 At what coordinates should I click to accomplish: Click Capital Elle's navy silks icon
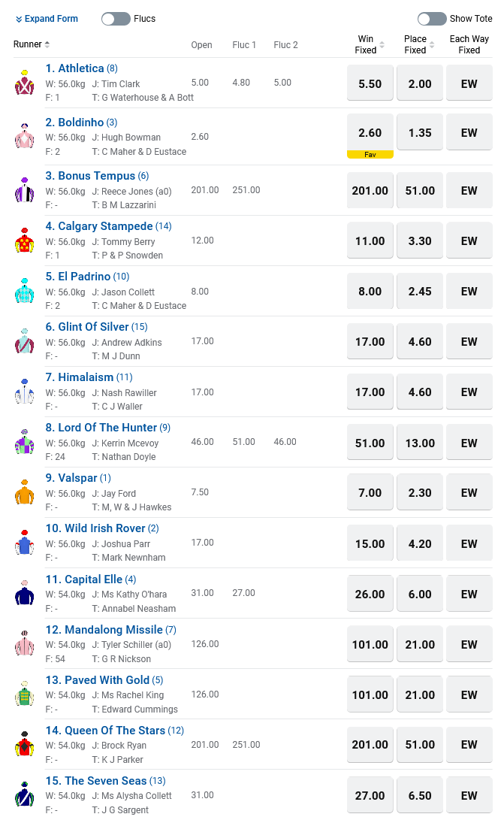click(x=25, y=593)
